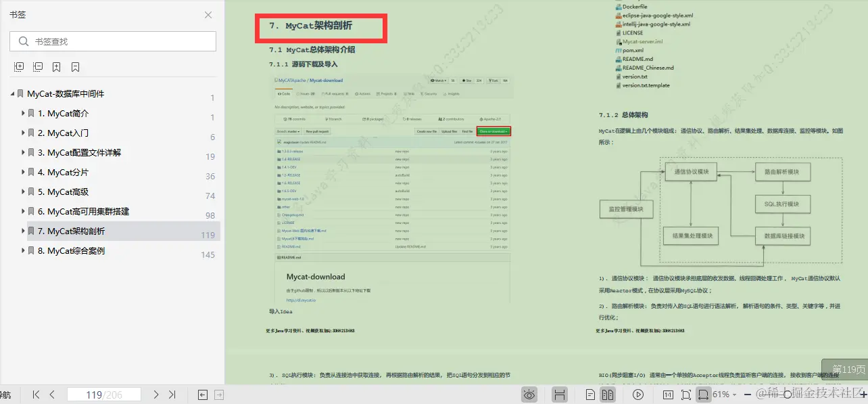This screenshot has width=868, height=404.
Task: Switch to two-page facing view
Action: click(607, 394)
